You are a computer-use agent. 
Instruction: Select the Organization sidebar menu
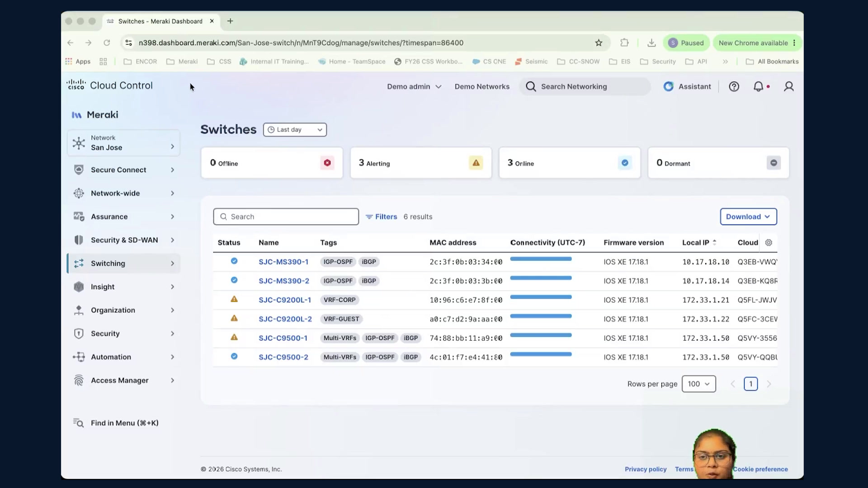(123, 310)
